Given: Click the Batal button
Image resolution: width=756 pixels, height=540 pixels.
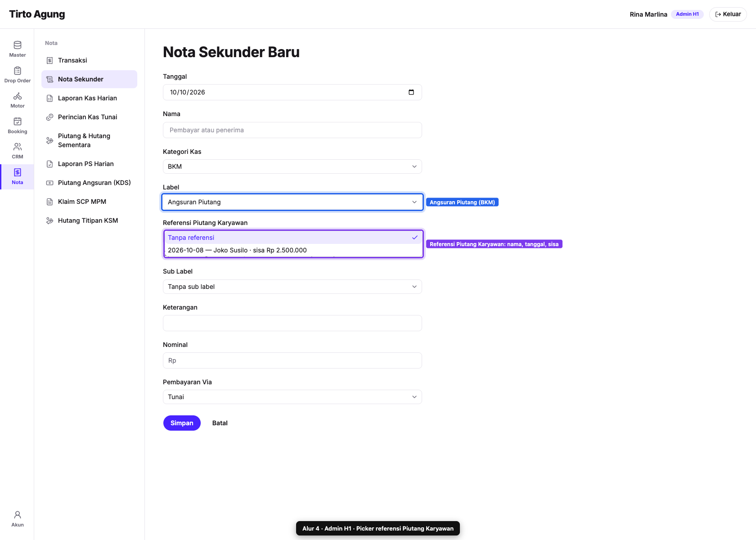Looking at the screenshot, I should point(220,423).
